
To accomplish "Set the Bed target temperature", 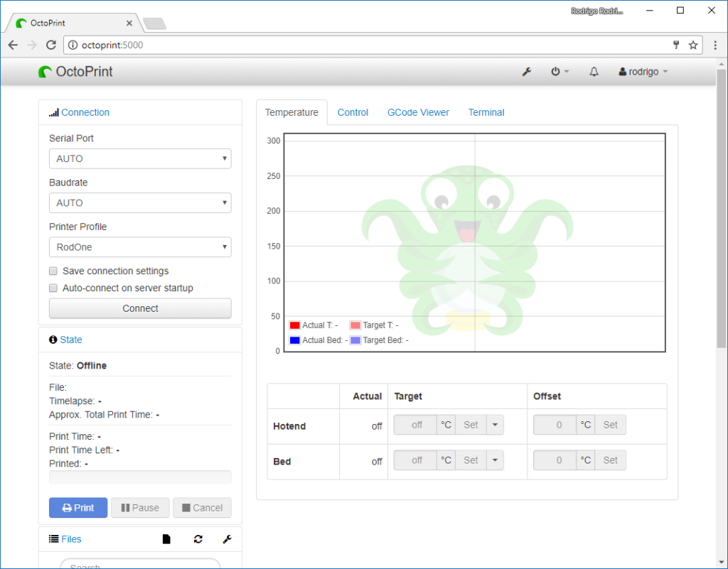I will [471, 460].
